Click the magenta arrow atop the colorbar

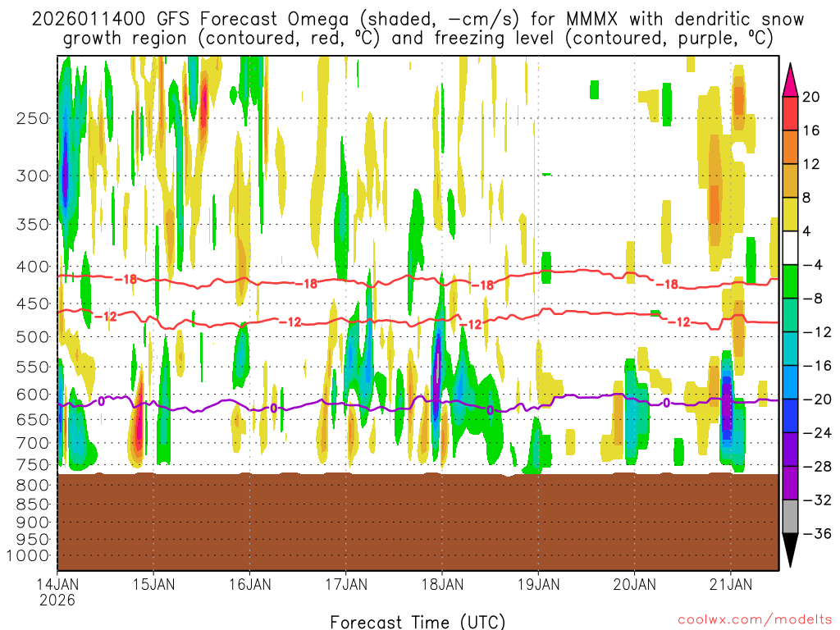pyautogui.click(x=790, y=80)
